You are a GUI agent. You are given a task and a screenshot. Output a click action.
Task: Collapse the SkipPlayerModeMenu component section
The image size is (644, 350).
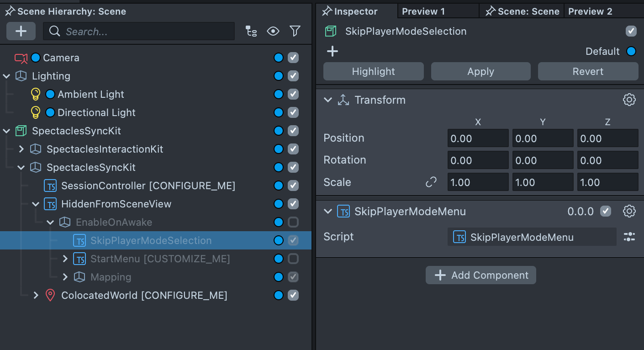(x=327, y=212)
